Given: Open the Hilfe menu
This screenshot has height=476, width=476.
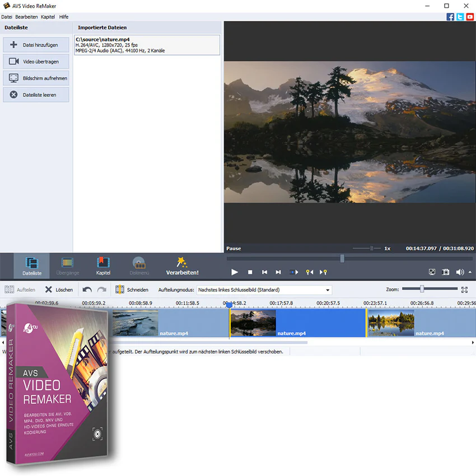Looking at the screenshot, I should point(64,17).
